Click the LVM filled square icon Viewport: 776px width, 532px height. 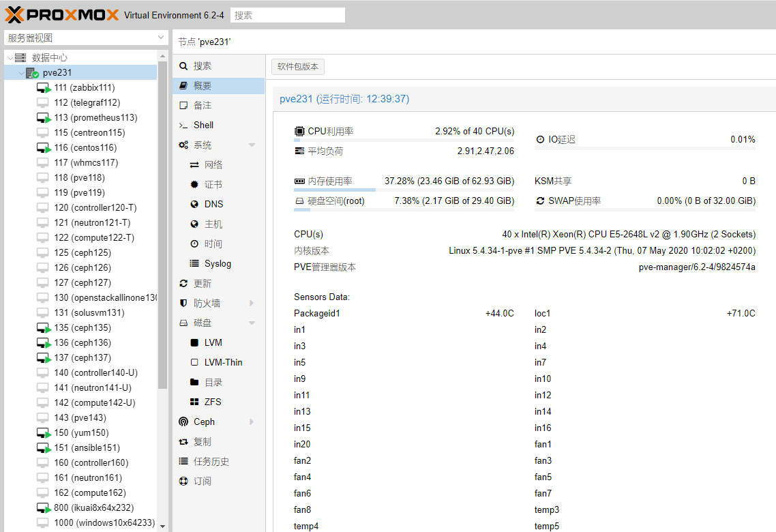[x=194, y=342]
